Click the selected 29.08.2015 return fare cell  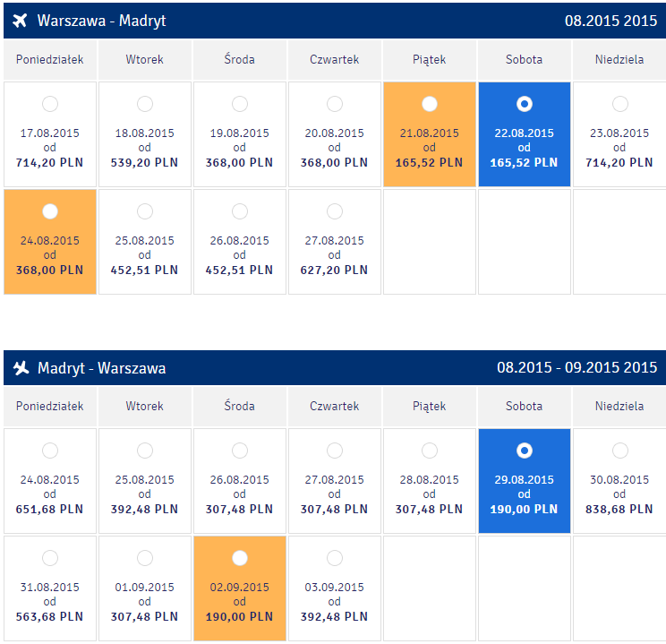tap(525, 481)
